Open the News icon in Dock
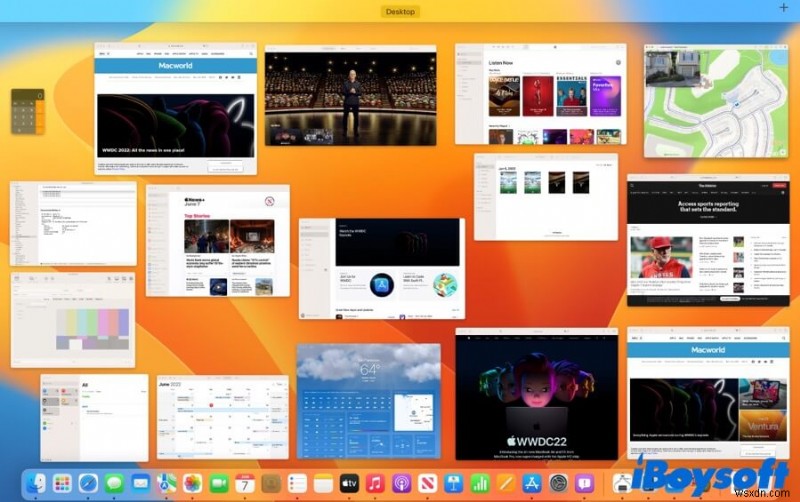 [x=428, y=483]
